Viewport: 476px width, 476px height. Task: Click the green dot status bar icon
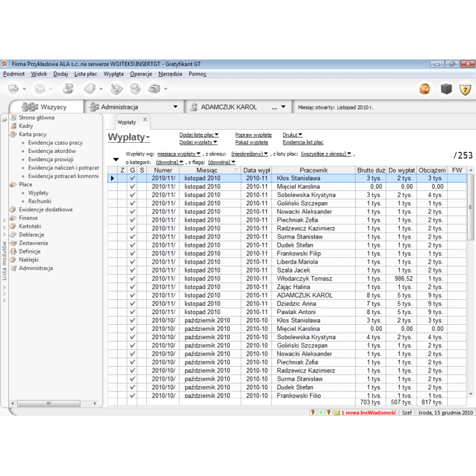coord(321,412)
